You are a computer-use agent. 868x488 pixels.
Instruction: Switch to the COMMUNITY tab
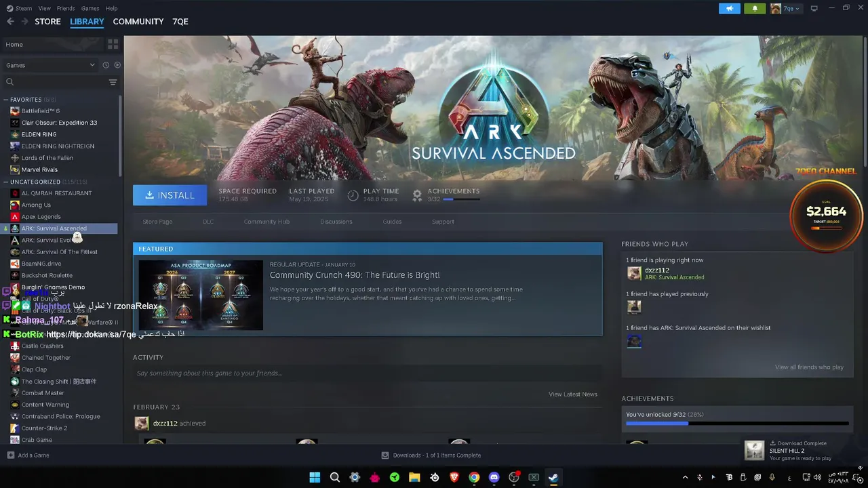tap(138, 22)
